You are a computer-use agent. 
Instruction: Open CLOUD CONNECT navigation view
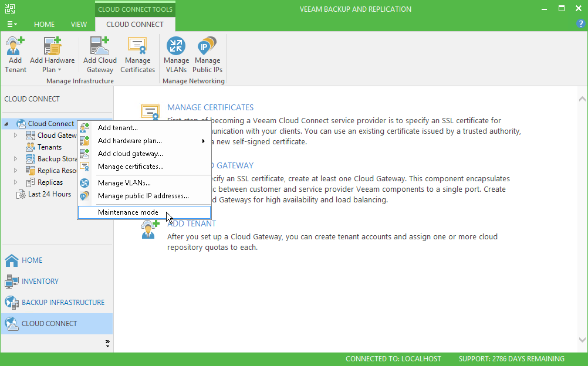57,324
